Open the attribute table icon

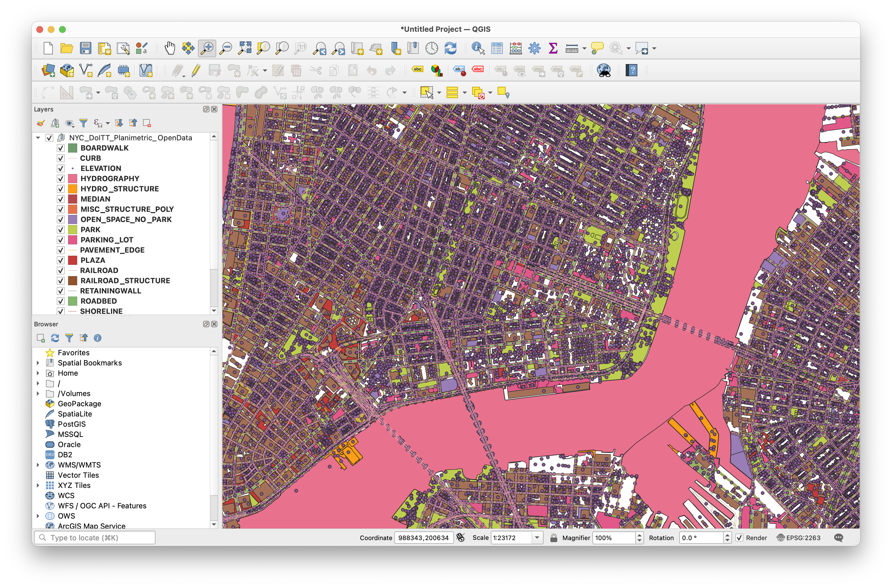tap(497, 48)
